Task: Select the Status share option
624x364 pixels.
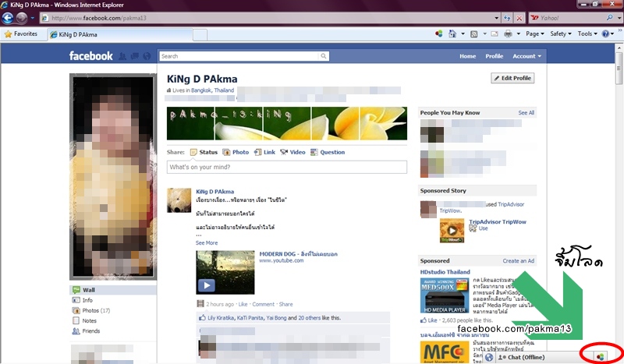Action: click(x=204, y=152)
